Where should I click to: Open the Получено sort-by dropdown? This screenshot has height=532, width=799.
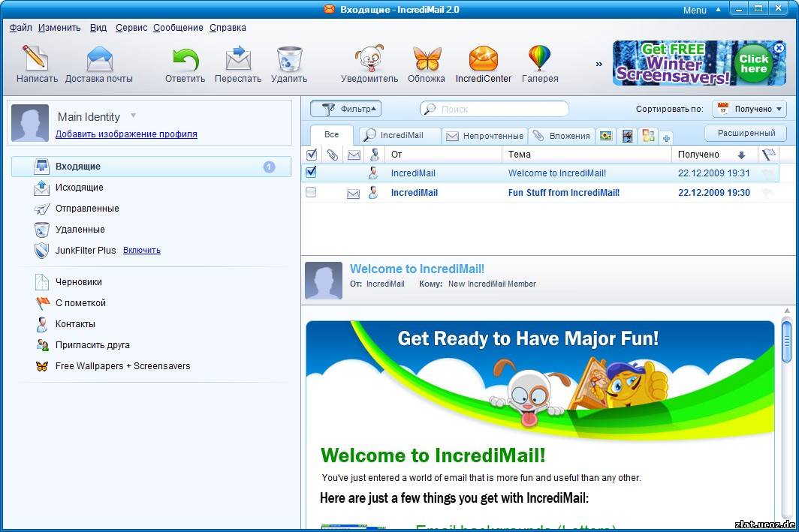[x=749, y=109]
